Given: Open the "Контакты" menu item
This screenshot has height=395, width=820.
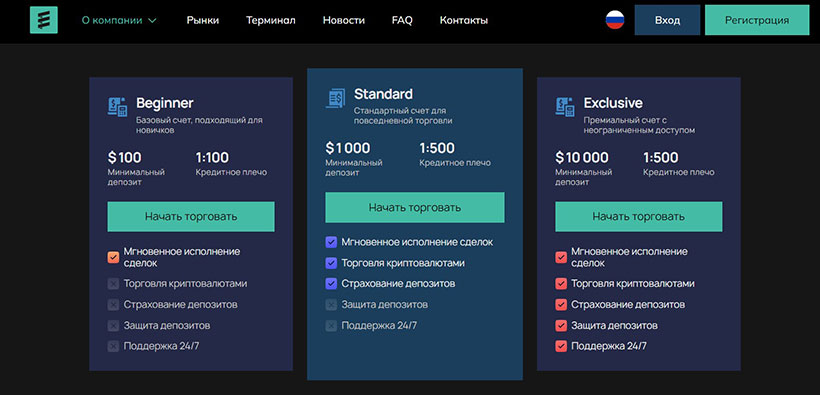Looking at the screenshot, I should 464,20.
